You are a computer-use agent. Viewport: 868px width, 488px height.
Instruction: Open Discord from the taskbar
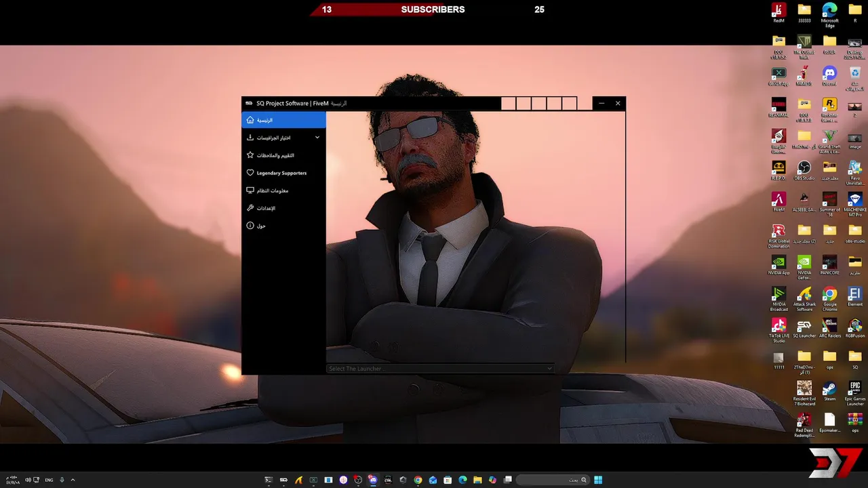point(373,480)
